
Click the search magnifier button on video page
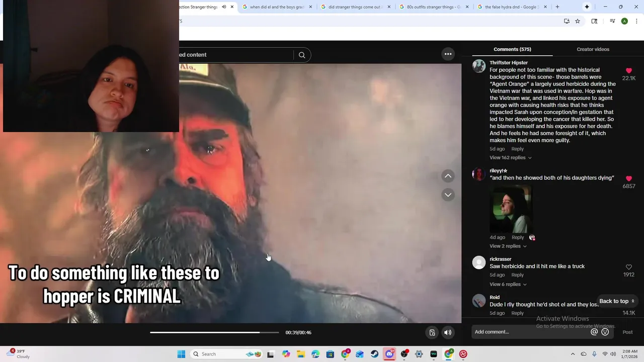coord(302,55)
